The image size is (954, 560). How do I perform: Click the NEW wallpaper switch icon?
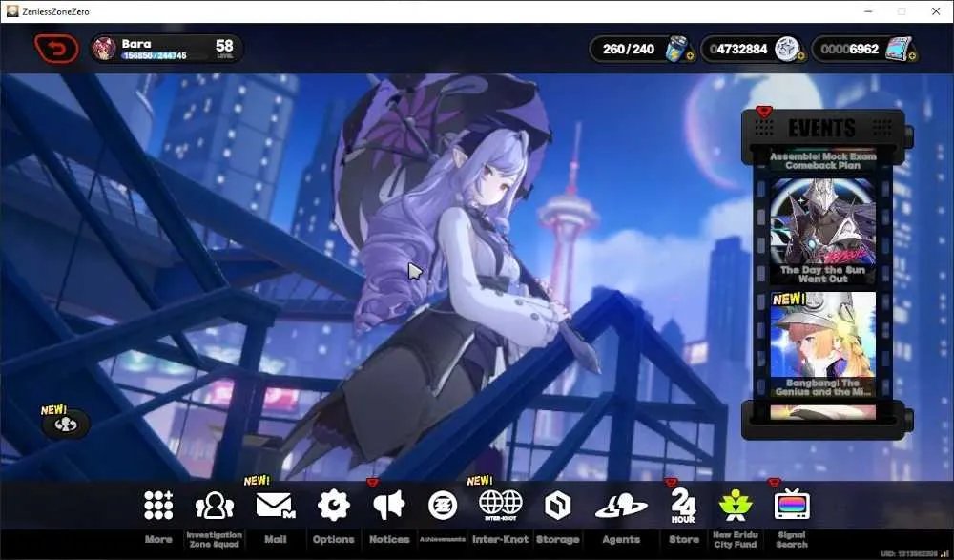(x=66, y=425)
